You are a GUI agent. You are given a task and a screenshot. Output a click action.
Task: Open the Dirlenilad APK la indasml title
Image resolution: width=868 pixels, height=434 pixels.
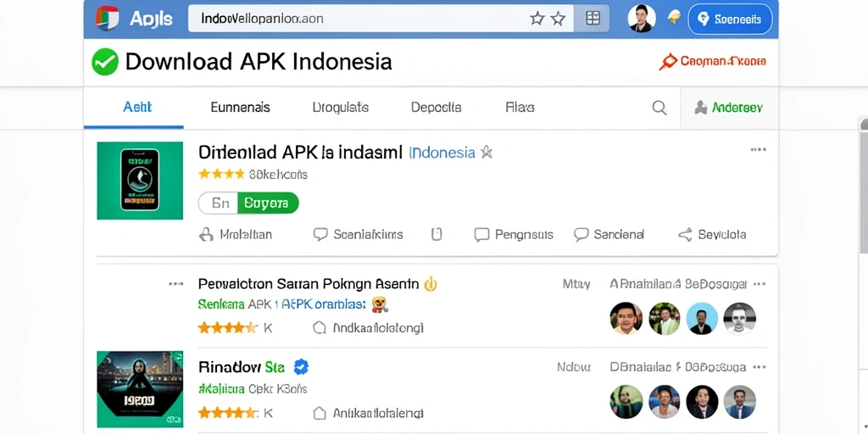pos(300,153)
